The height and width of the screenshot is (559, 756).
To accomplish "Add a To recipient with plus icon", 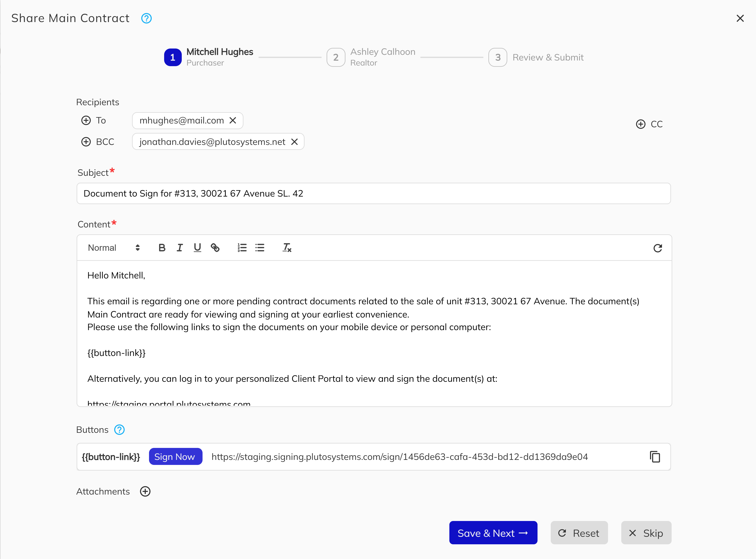I will click(86, 121).
